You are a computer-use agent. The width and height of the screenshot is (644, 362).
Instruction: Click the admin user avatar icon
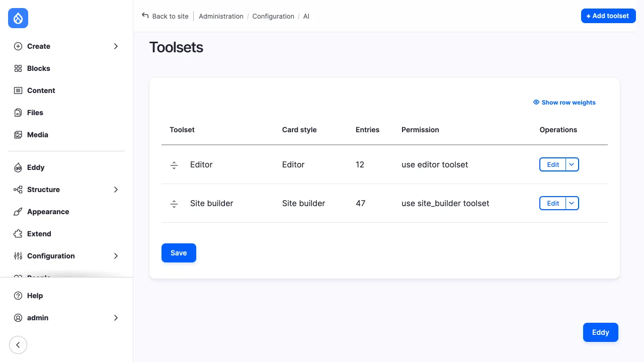click(x=18, y=318)
